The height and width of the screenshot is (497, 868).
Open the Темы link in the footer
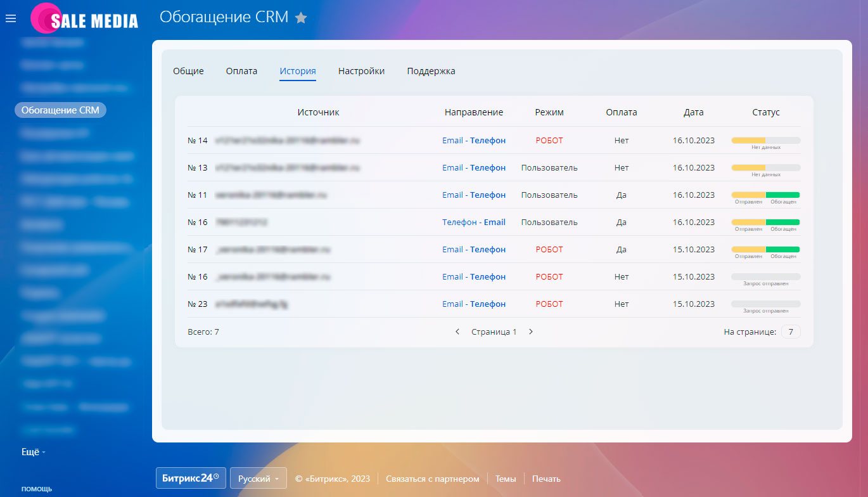coord(505,478)
